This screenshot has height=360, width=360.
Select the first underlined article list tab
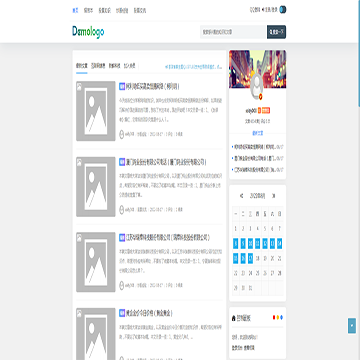pyautogui.click(x=81, y=66)
